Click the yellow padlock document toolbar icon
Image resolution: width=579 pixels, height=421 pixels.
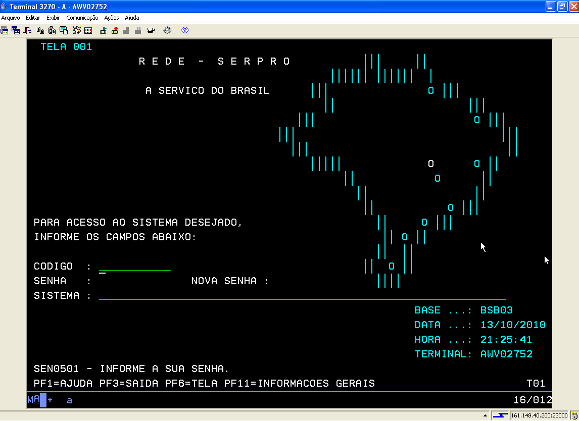[52, 30]
